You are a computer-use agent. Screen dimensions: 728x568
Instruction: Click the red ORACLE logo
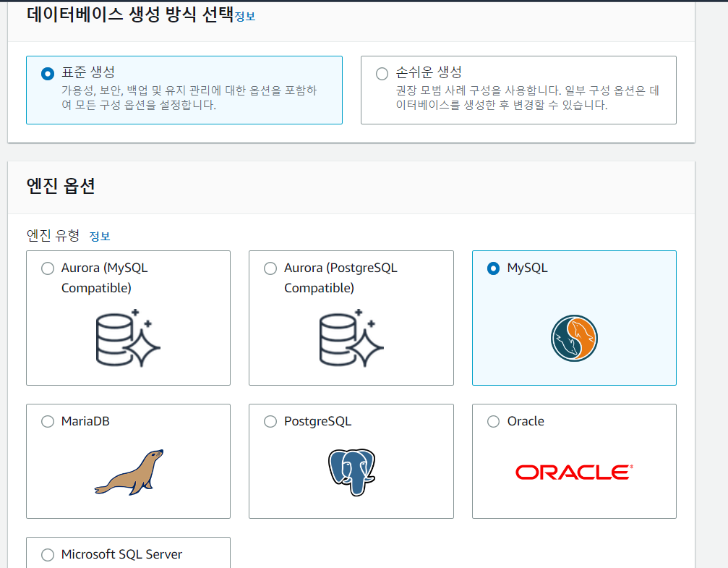(574, 472)
